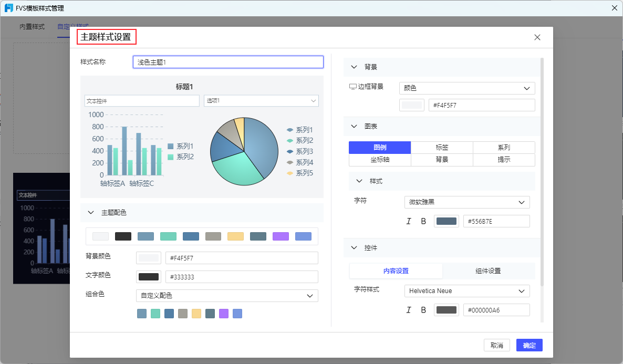This screenshot has width=623, height=364.
Task: Click the 取消 button
Action: 496,345
